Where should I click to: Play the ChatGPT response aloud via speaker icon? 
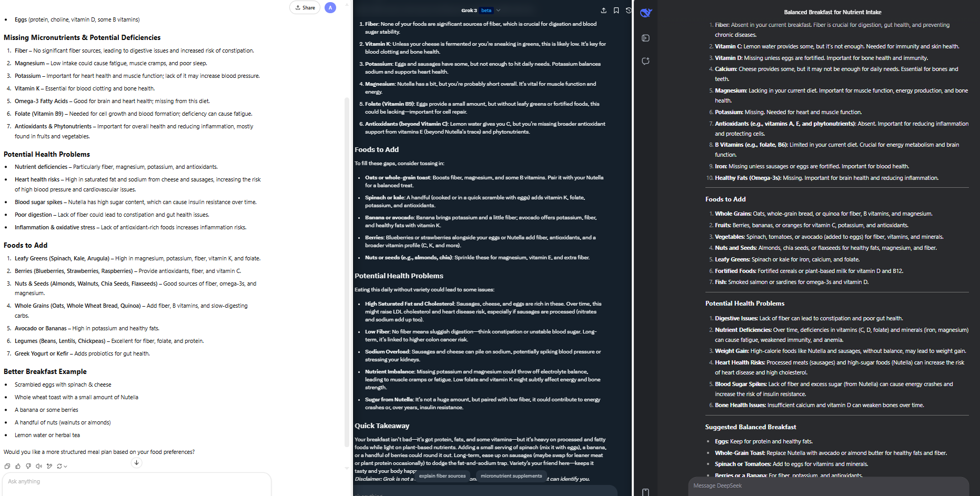tap(39, 466)
